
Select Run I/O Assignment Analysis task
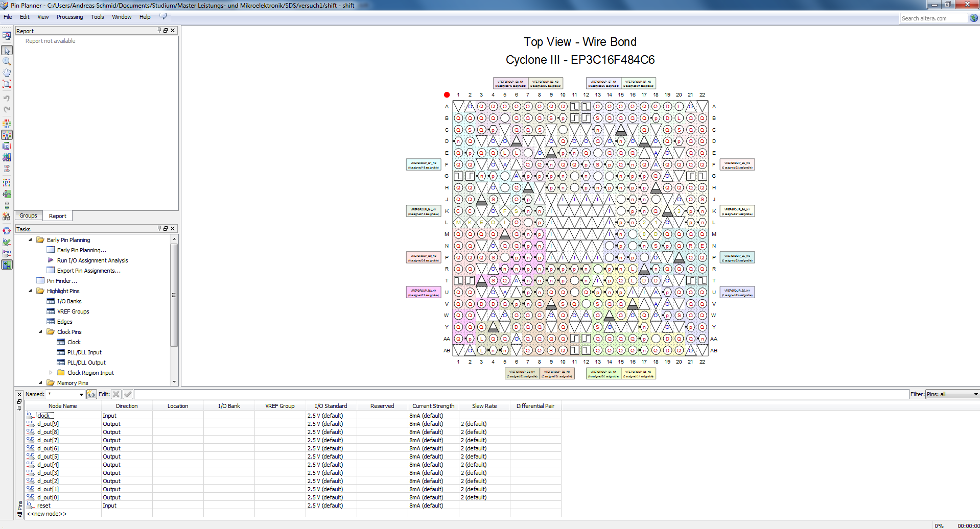pos(92,260)
